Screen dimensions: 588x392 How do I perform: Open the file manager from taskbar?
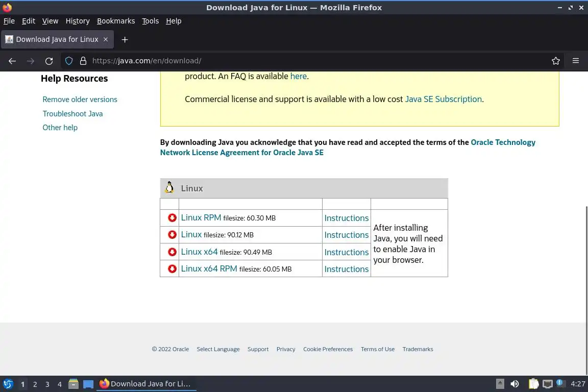73,384
